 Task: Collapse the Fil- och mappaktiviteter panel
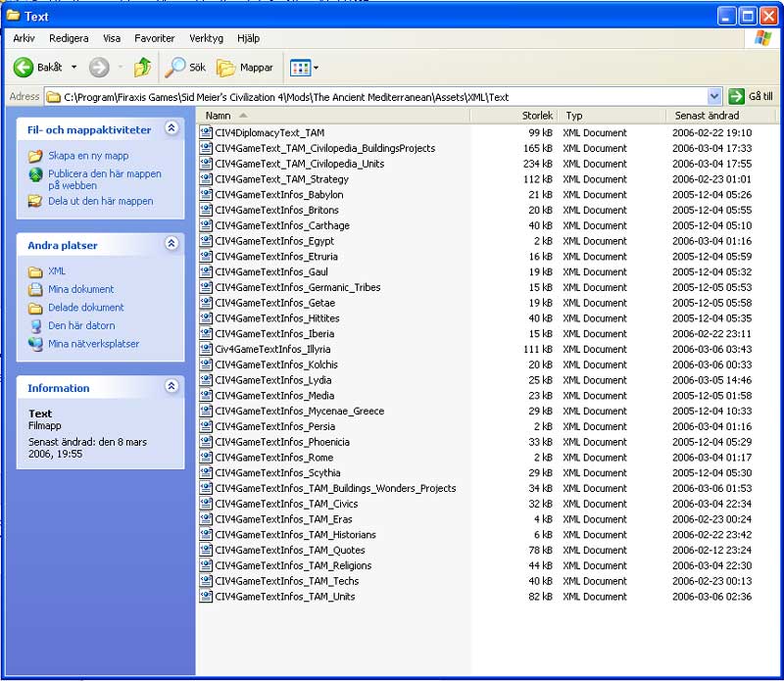point(171,128)
